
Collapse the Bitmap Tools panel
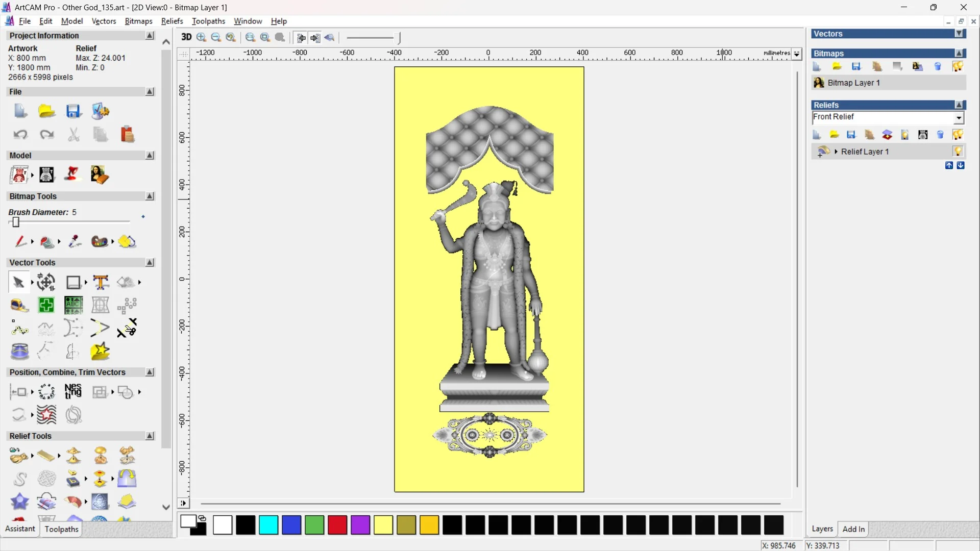click(x=149, y=196)
